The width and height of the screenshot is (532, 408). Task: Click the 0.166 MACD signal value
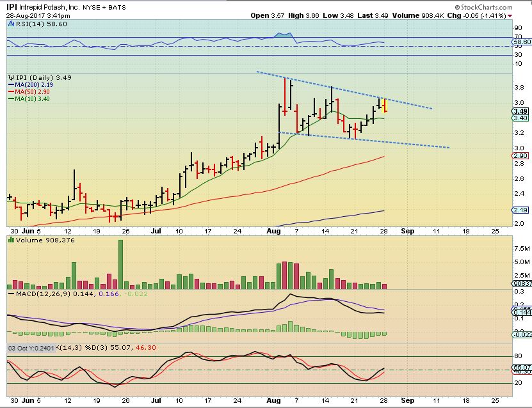point(109,294)
